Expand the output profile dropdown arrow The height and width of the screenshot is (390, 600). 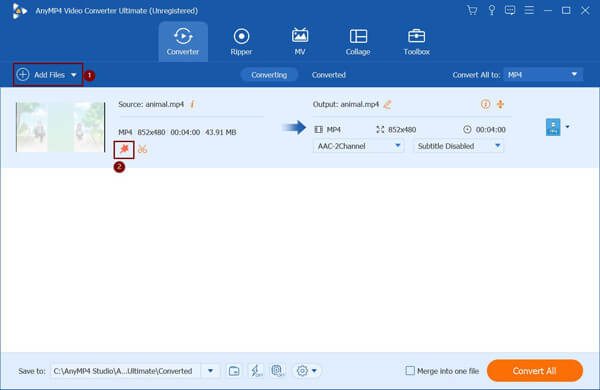pyautogui.click(x=567, y=127)
